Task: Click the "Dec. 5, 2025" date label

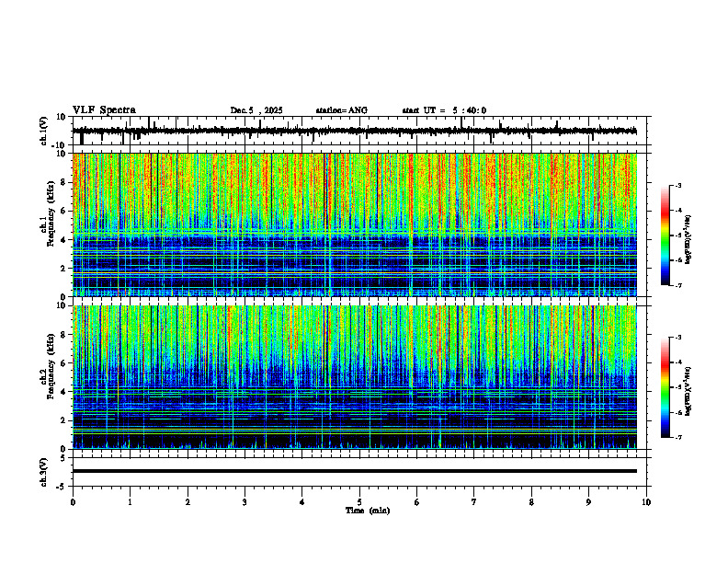Action: [x=256, y=110]
